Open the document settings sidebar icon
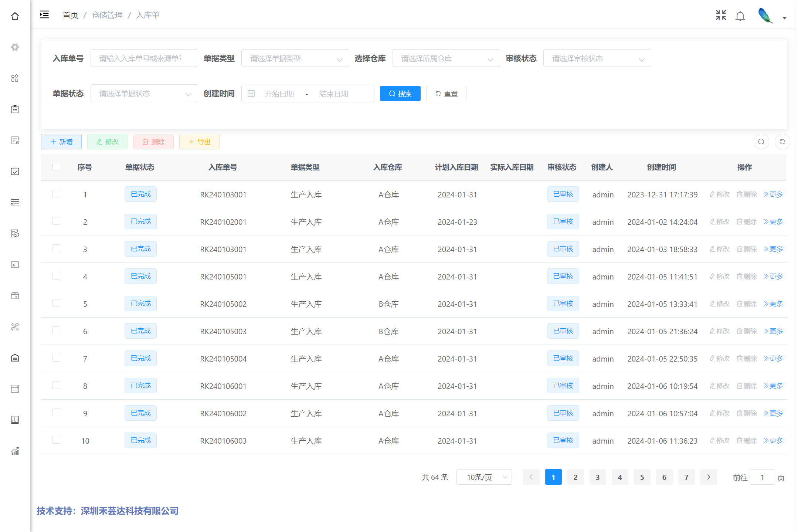Screen dimensions: 798x532 coord(15,233)
